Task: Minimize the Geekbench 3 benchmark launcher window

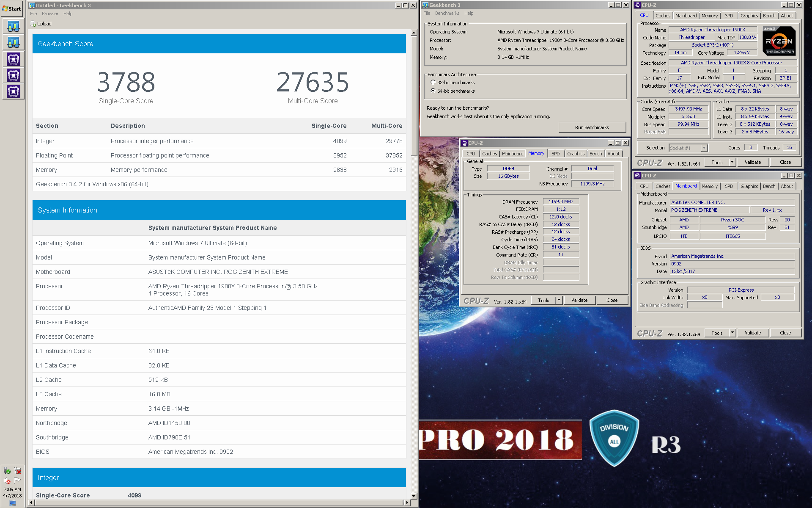Action: click(x=611, y=5)
